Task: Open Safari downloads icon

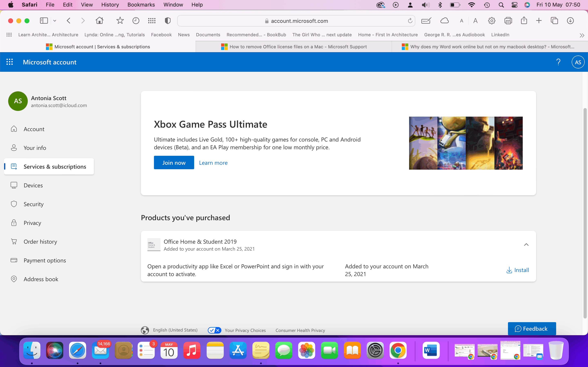Action: pyautogui.click(x=570, y=21)
